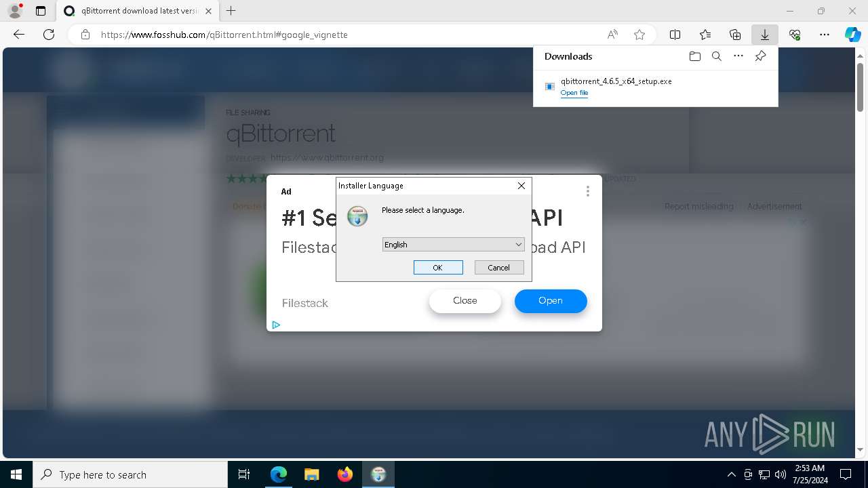868x488 pixels.
Task: Open Browser essentials heart icon
Action: pos(795,35)
